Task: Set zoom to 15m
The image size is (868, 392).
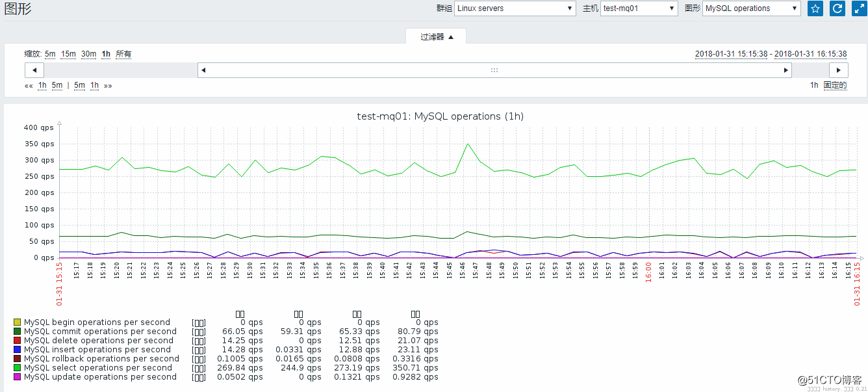Action: [x=68, y=54]
